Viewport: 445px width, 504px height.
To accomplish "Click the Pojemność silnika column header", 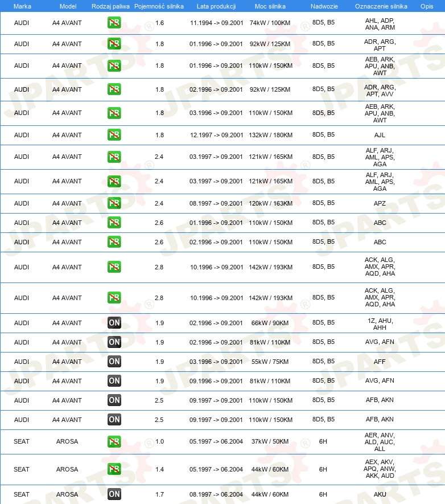I will [x=159, y=6].
